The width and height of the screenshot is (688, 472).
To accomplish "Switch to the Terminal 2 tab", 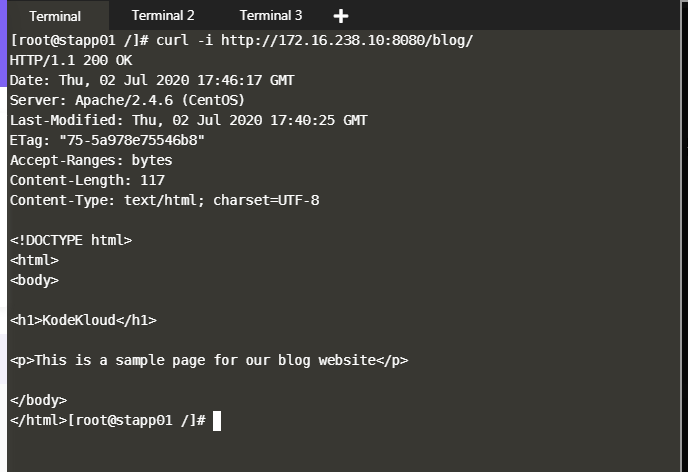I will [x=163, y=16].
